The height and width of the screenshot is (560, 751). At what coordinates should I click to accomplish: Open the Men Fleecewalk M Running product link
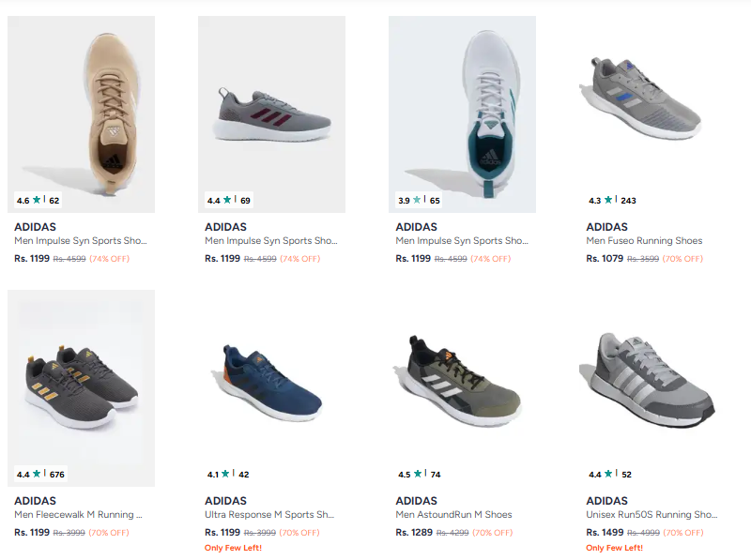pos(79,515)
